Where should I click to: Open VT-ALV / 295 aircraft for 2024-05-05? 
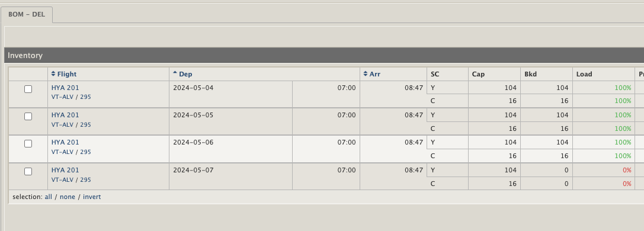click(x=71, y=125)
